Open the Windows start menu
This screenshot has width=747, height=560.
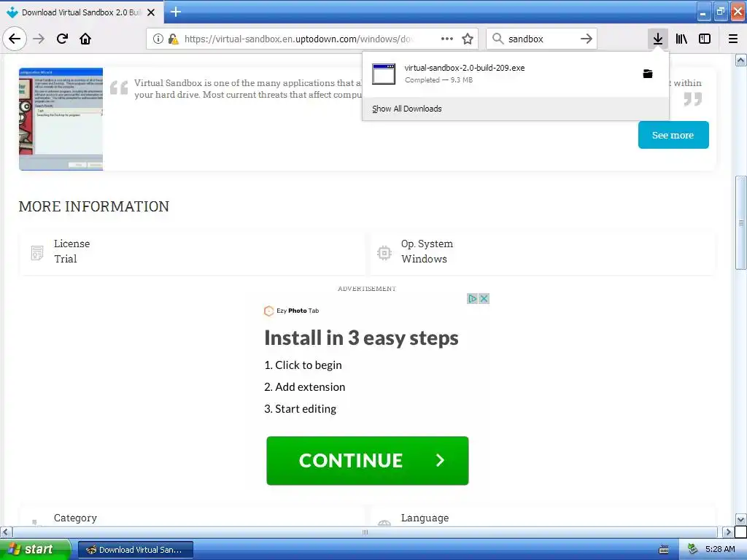[35, 550]
